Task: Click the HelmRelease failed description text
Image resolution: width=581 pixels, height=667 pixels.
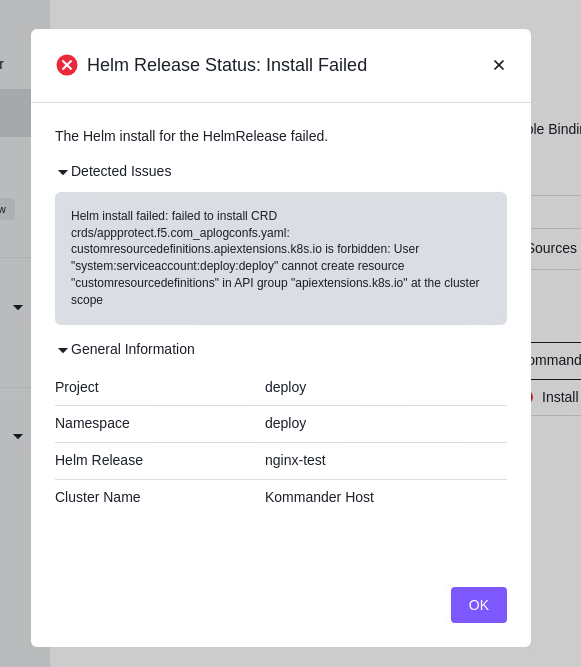Action: click(x=191, y=136)
